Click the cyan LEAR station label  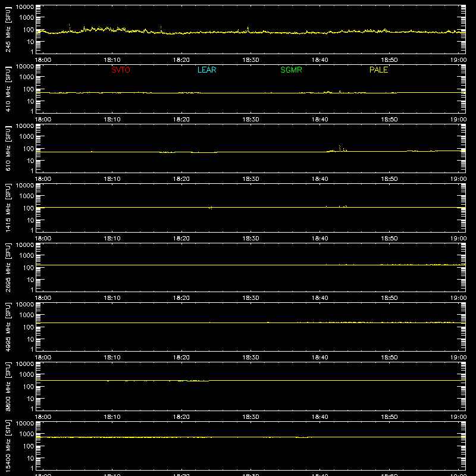(x=206, y=70)
